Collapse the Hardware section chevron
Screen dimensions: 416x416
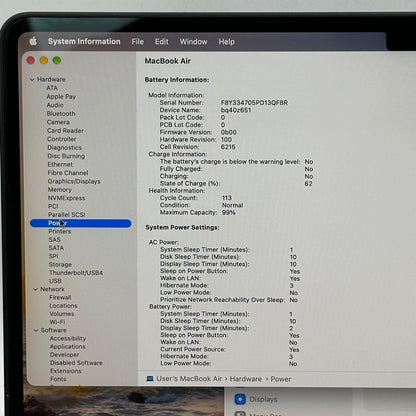tap(32, 79)
